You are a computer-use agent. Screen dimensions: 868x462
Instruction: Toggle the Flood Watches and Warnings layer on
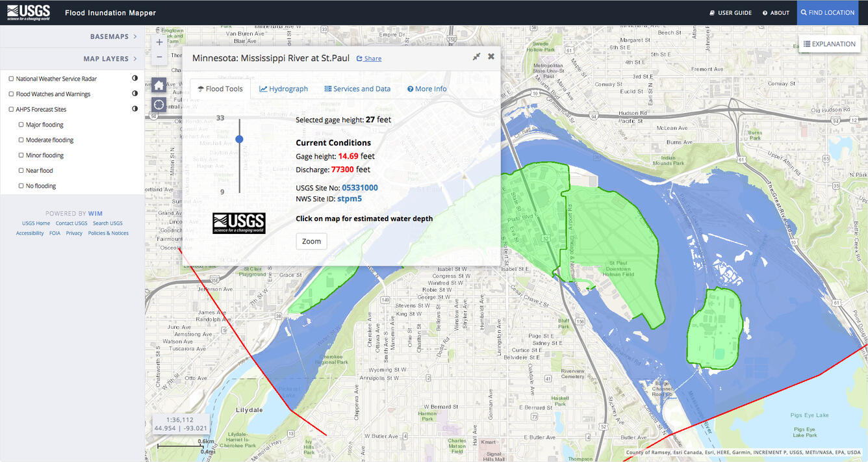tap(10, 94)
